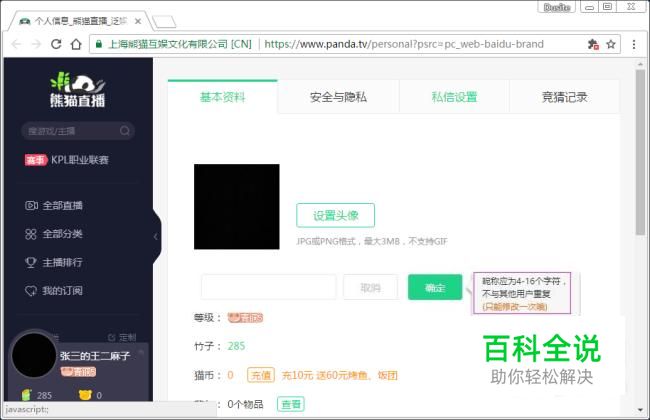Viewport: 650px width, 420px height.
Task: Click the scrollbar up arrow
Action: click(640, 64)
